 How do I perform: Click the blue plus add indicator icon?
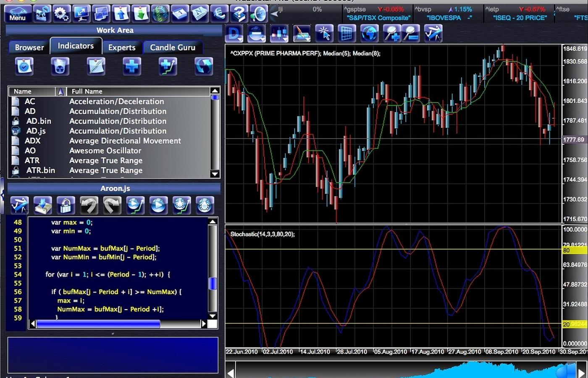132,66
